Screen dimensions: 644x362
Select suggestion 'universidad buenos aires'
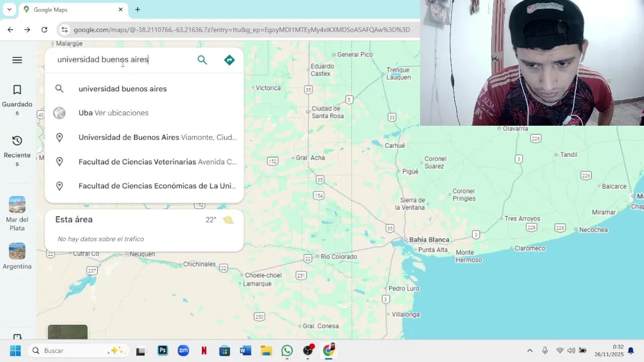point(144,88)
